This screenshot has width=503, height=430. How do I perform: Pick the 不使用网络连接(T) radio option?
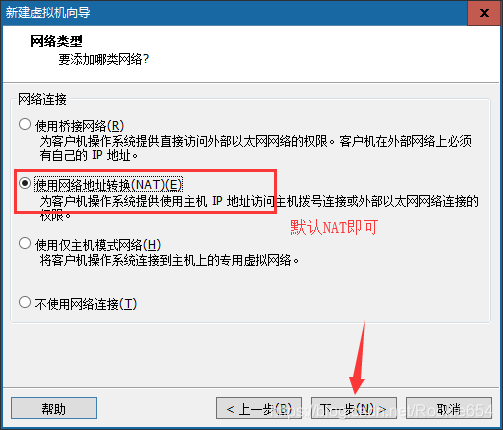[x=25, y=302]
